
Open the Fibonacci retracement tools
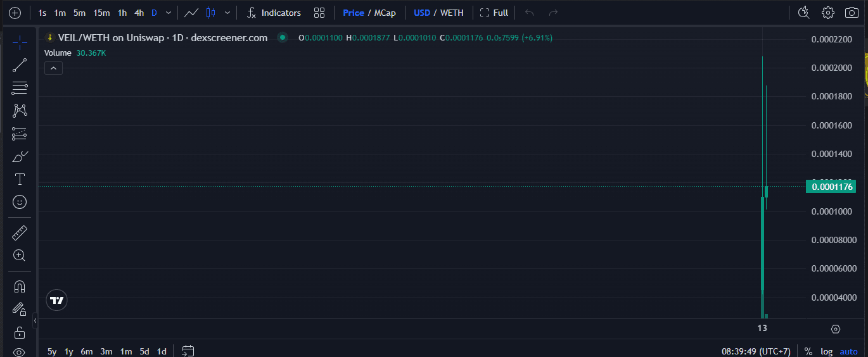[20, 88]
